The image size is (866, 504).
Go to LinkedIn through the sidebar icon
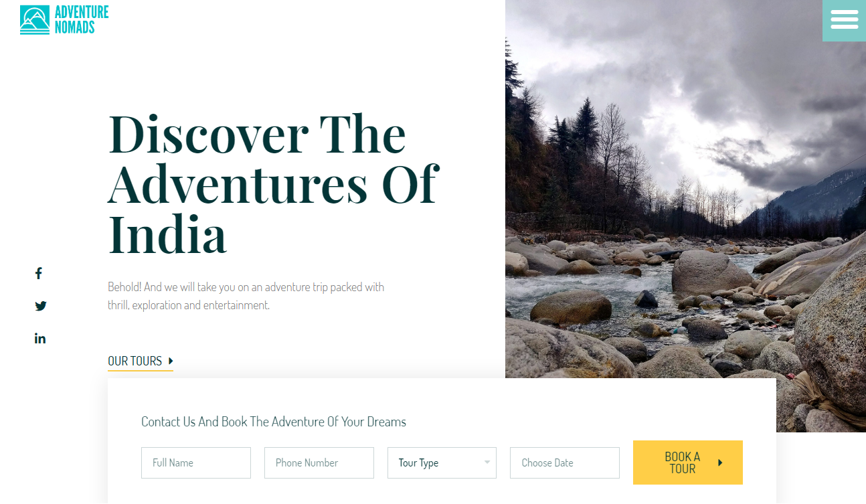click(40, 339)
